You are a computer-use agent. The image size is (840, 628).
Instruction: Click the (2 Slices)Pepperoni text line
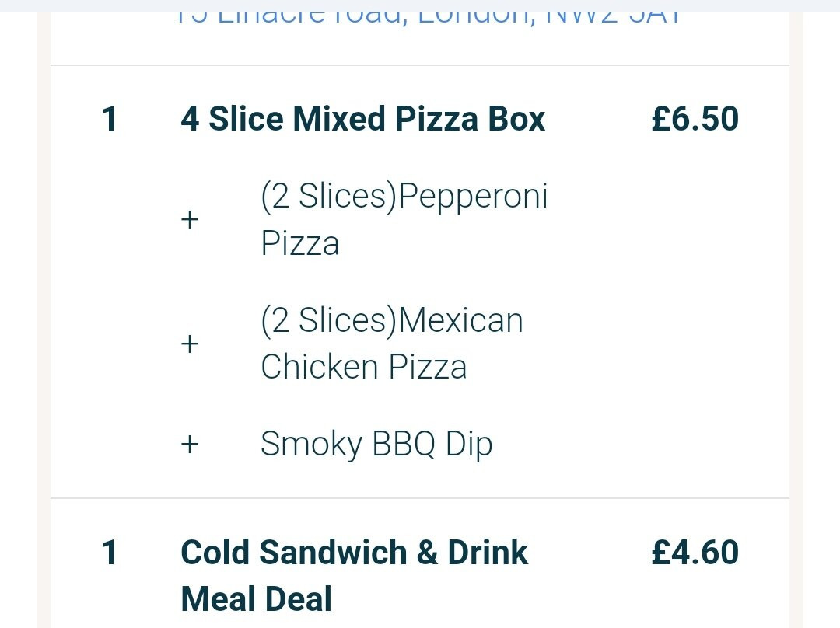point(404,197)
